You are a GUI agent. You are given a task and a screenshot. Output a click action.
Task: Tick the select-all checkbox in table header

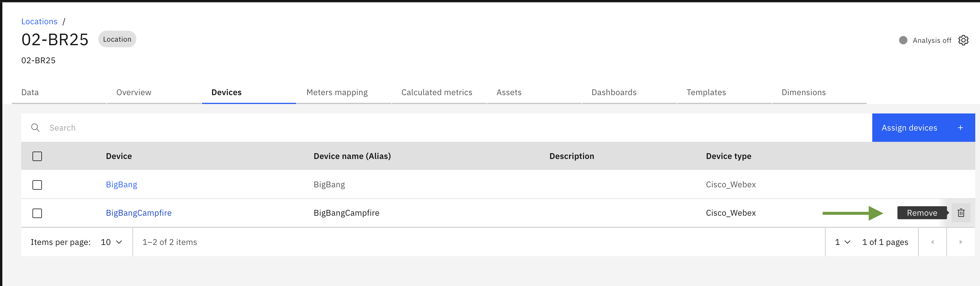(37, 156)
